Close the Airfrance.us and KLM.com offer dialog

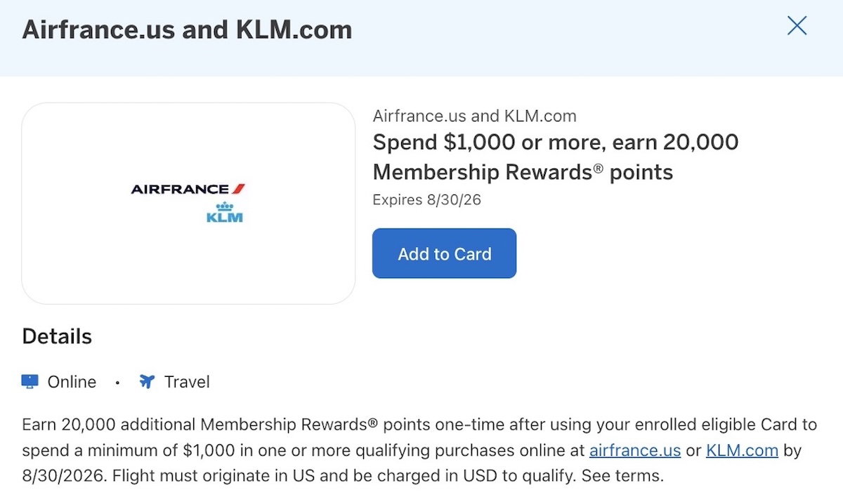click(797, 27)
